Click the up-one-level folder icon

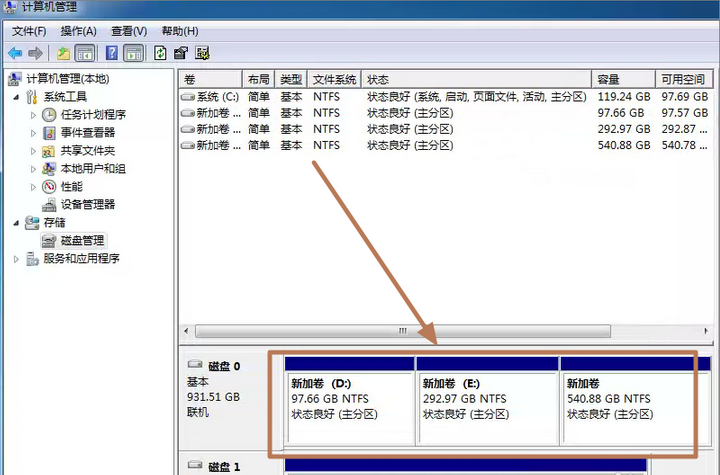(x=63, y=53)
